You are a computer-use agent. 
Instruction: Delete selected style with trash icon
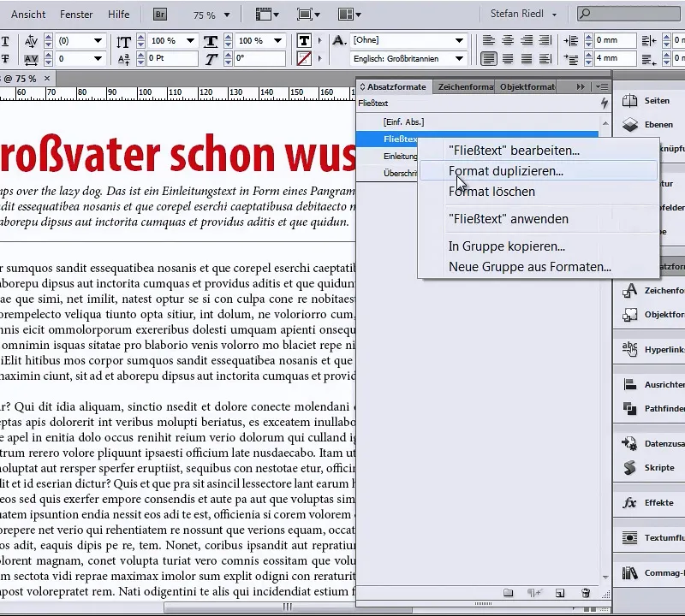tap(586, 592)
